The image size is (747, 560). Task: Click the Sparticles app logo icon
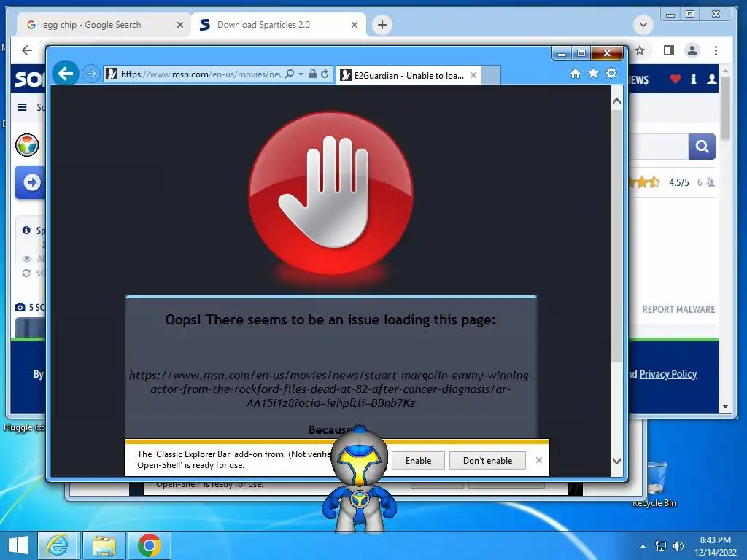[27, 145]
